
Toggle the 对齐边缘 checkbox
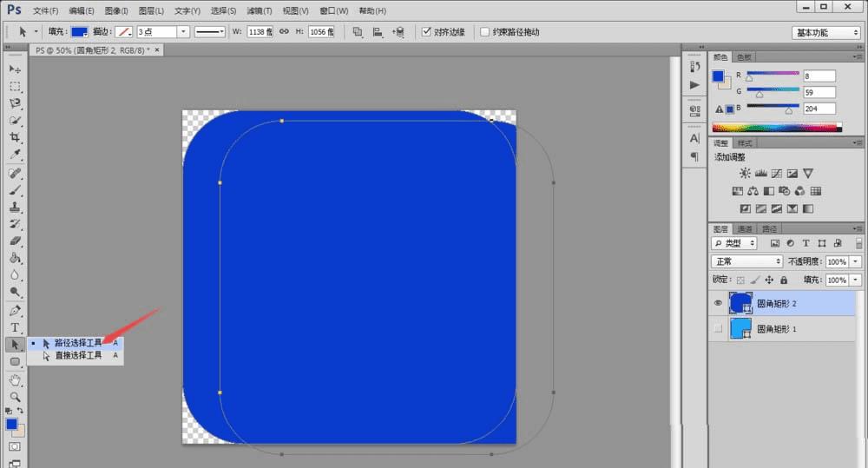[426, 31]
